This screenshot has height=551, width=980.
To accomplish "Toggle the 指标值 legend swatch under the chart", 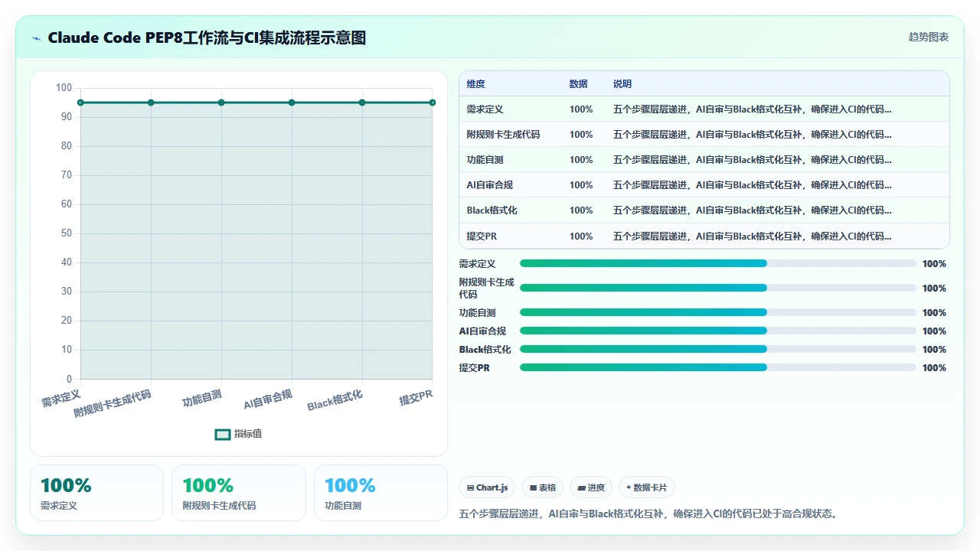I will click(223, 434).
